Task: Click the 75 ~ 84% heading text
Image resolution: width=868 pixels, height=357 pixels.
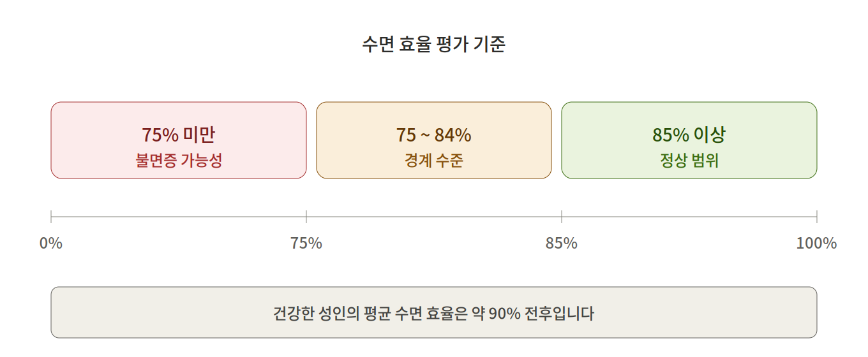Action: click(434, 135)
